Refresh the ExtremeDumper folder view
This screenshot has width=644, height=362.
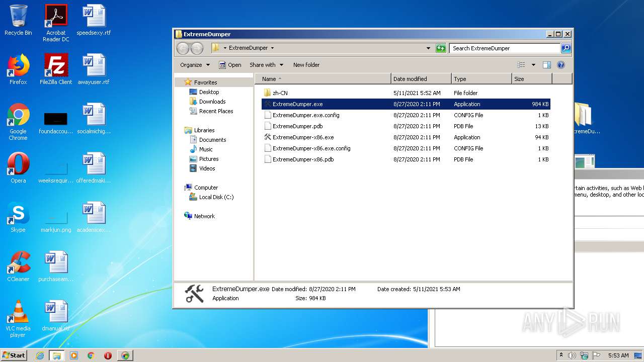pos(441,48)
